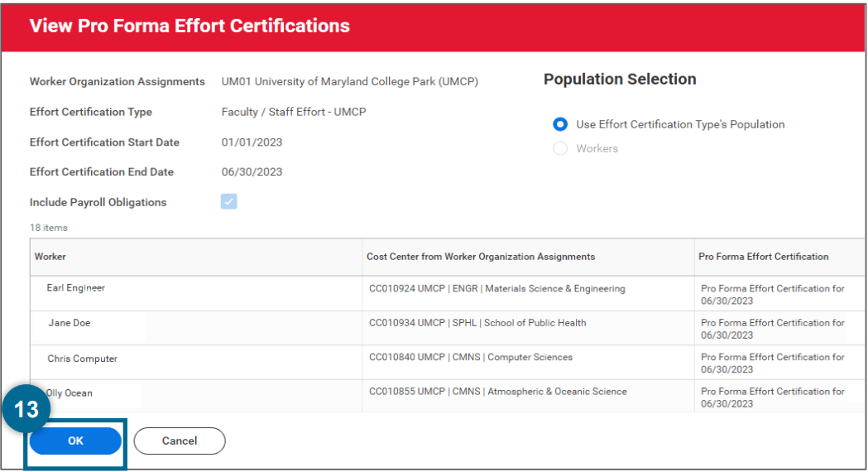Select Use Effort Certification Type's Population radio
Image resolution: width=868 pixels, height=472 pixels.
click(x=560, y=124)
